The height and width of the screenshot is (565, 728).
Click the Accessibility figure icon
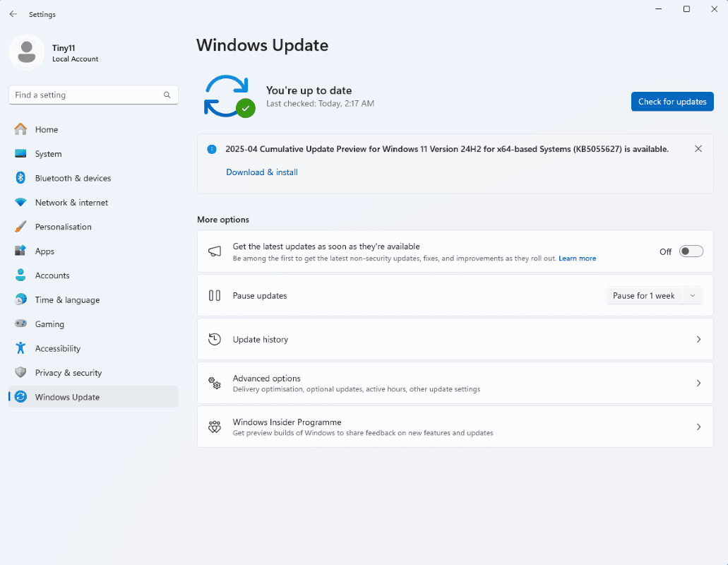click(x=20, y=347)
